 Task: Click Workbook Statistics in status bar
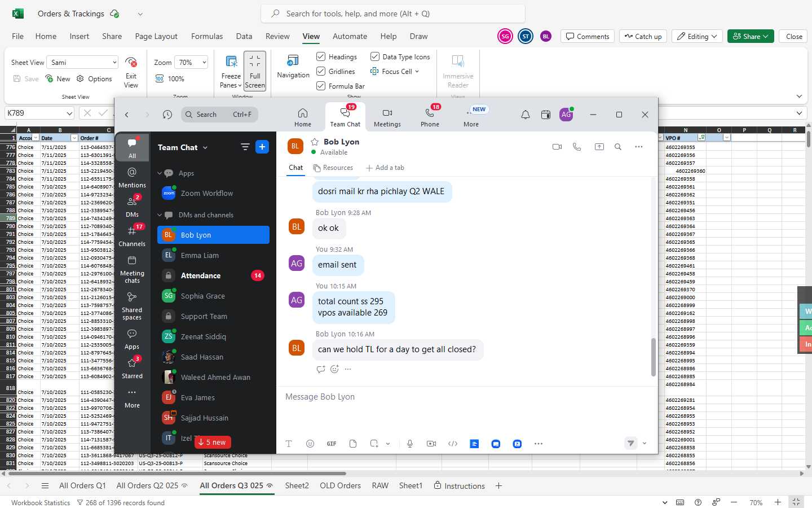[x=41, y=502]
